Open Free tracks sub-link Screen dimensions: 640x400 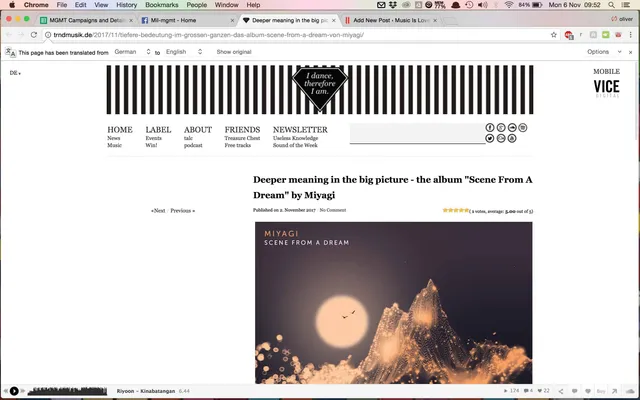pyautogui.click(x=238, y=145)
